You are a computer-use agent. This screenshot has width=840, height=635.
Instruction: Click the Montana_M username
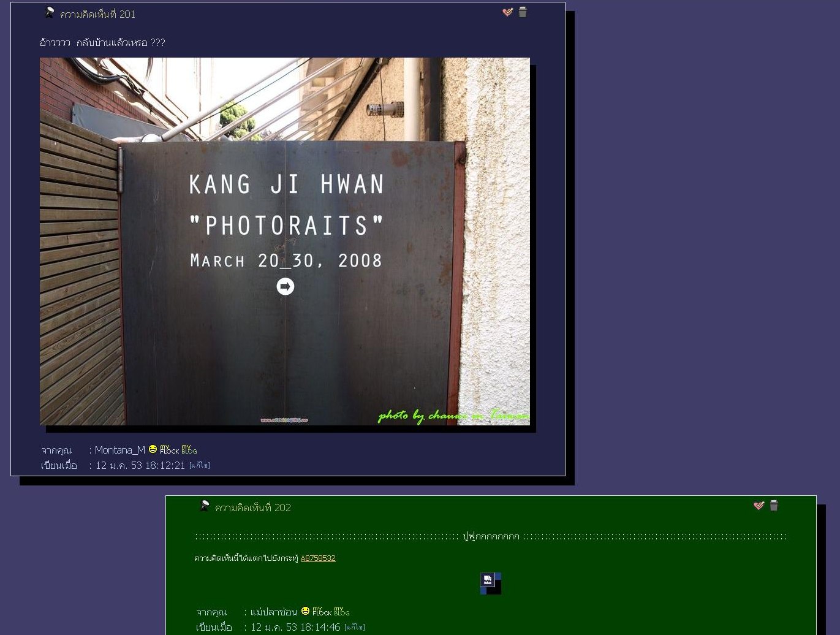coord(120,450)
